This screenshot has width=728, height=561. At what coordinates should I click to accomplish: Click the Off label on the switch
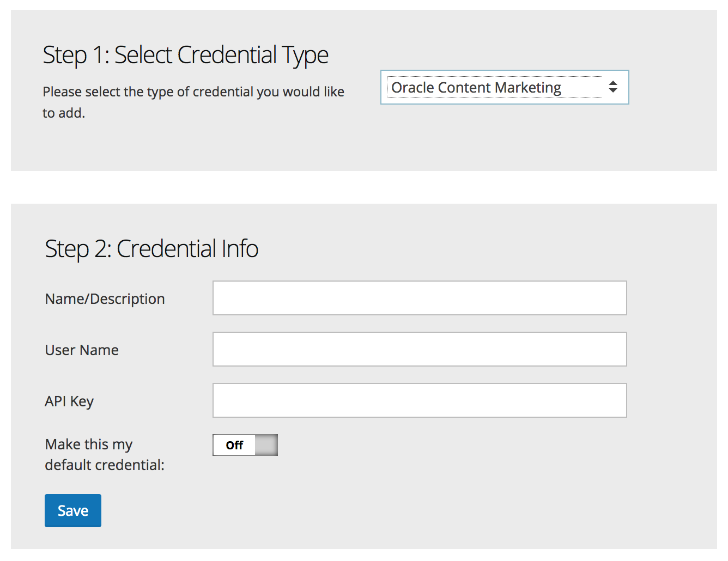click(x=234, y=445)
